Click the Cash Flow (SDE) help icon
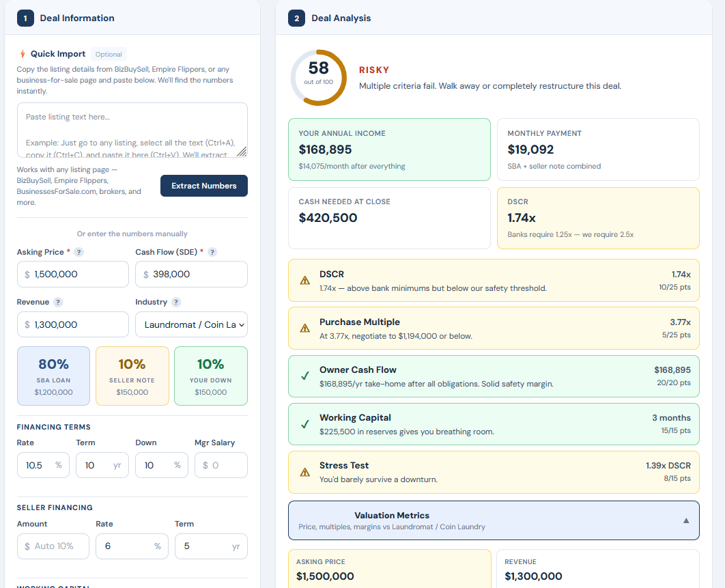The height and width of the screenshot is (588, 725). (x=212, y=252)
